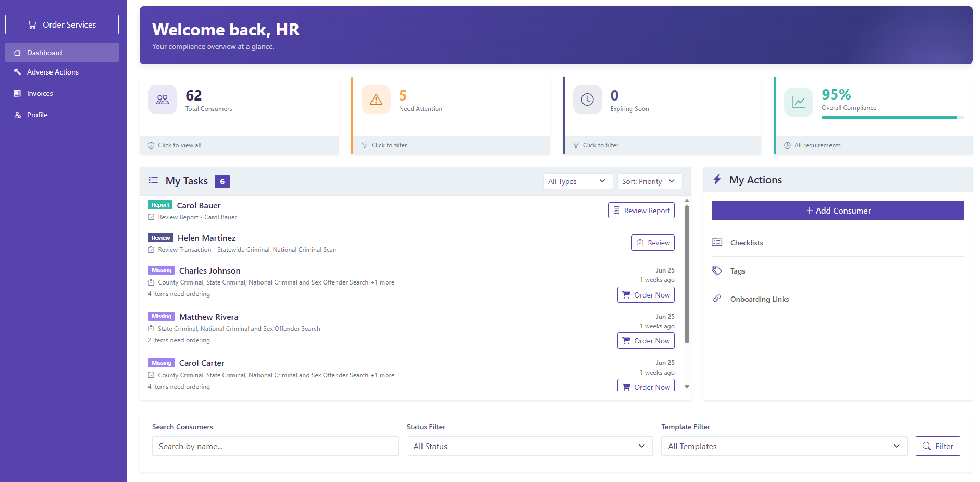Click the Checklists icon in My Actions

[x=717, y=242]
